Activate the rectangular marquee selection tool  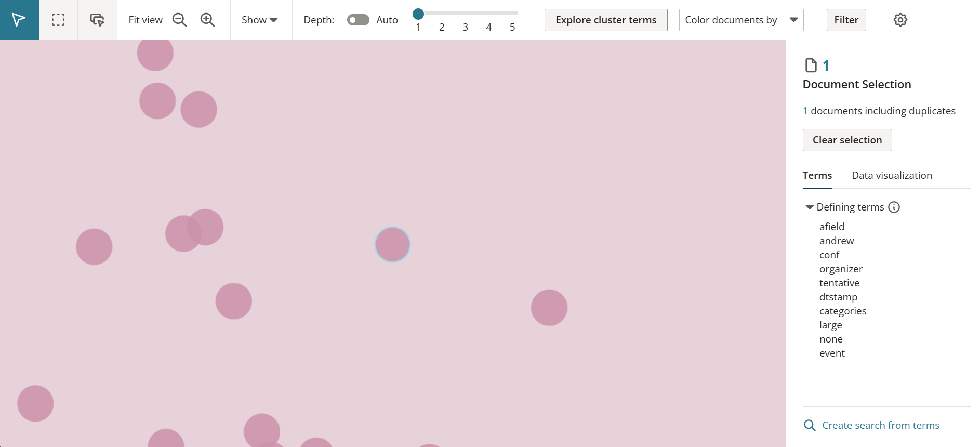pyautogui.click(x=58, y=20)
